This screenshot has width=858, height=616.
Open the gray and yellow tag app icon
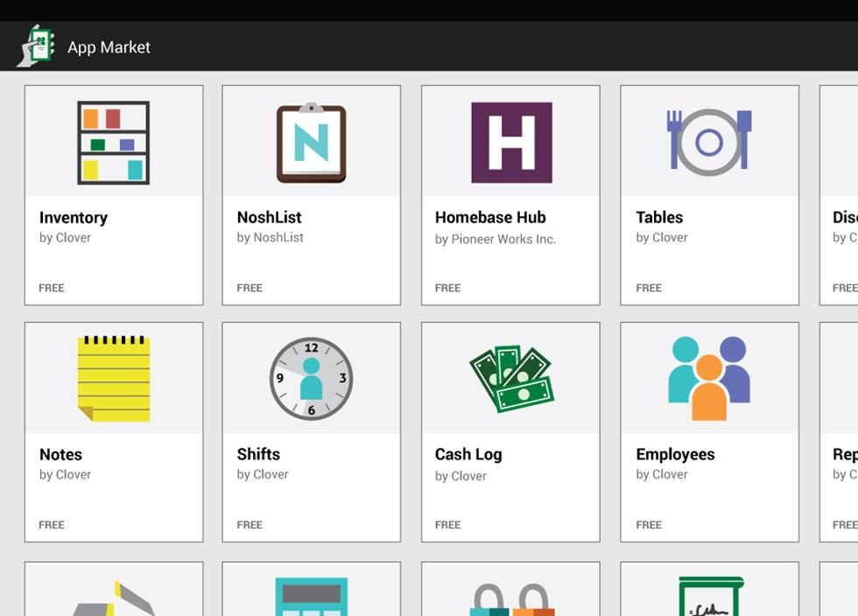(114, 598)
